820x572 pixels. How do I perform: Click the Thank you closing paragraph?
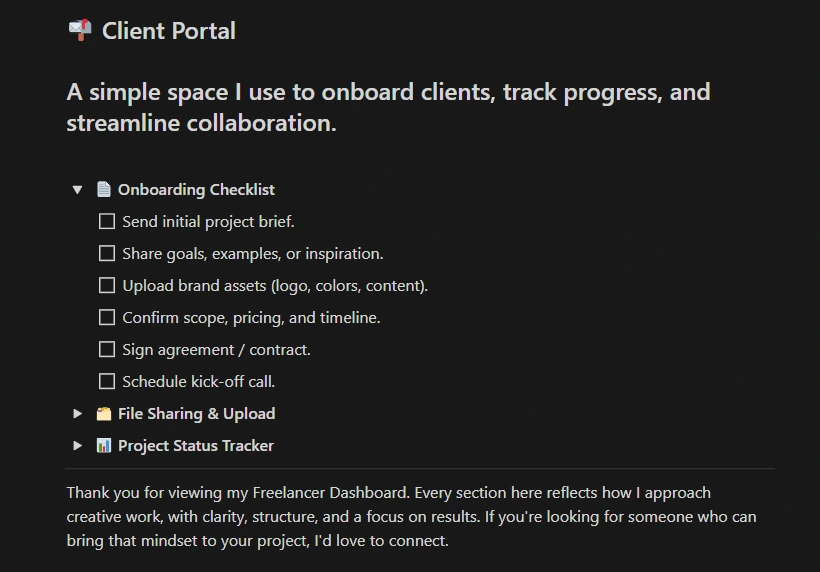[x=411, y=516]
